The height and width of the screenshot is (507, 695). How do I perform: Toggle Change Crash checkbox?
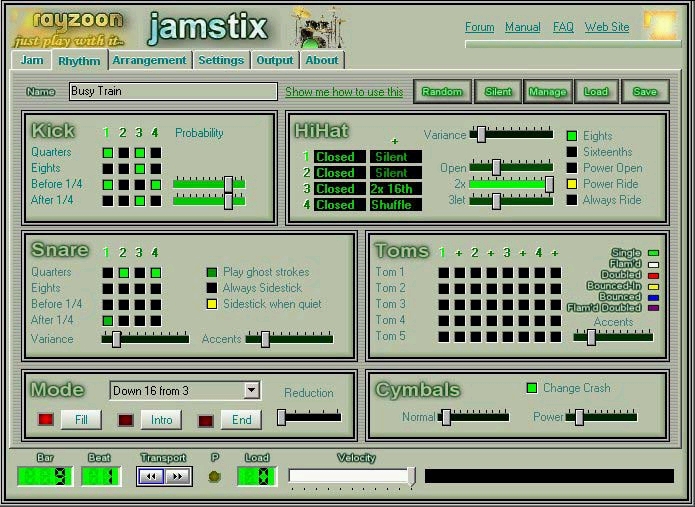[x=532, y=388]
